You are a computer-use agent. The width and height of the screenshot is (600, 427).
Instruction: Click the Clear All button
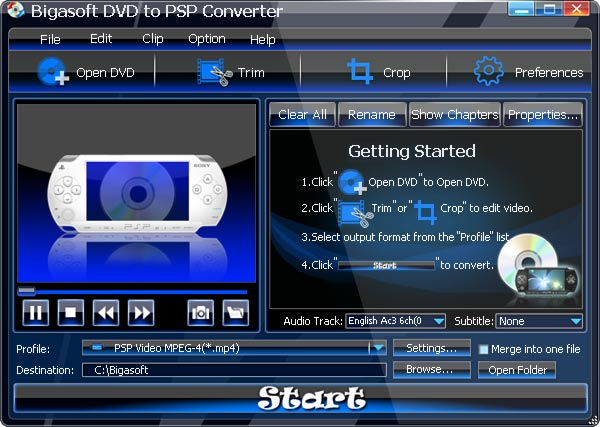click(x=302, y=114)
